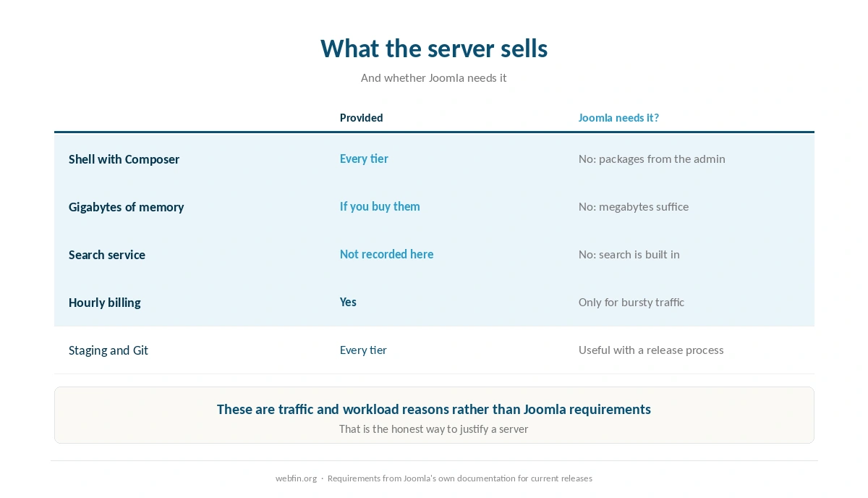
Task: Click footer note 'Requirements from Joomla's own documentation'
Action: pyautogui.click(x=460, y=478)
